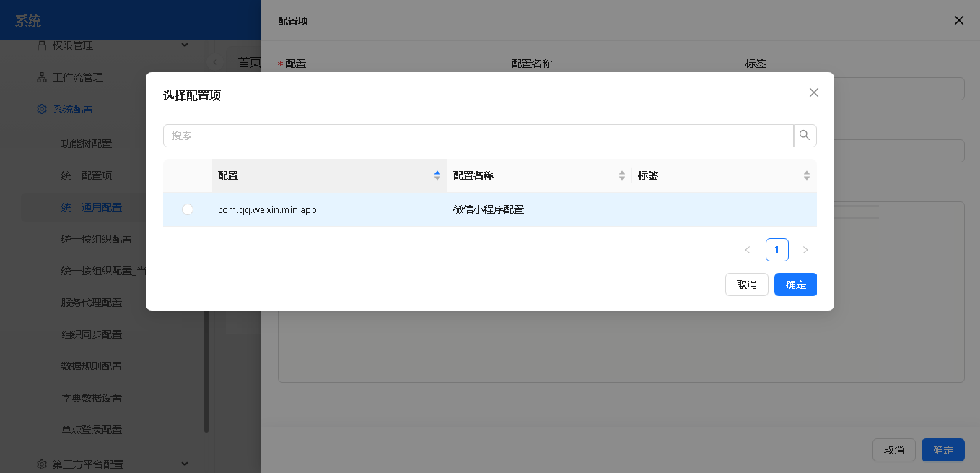Click the 工作流管理 tree icon
The height and width of the screenshot is (473, 980).
tap(42, 77)
